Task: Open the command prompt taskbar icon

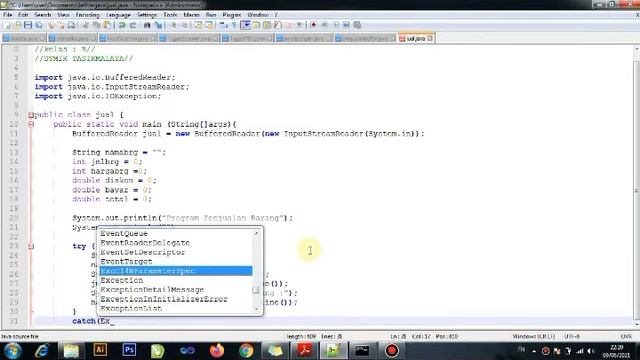Action: pyautogui.click(x=362, y=350)
